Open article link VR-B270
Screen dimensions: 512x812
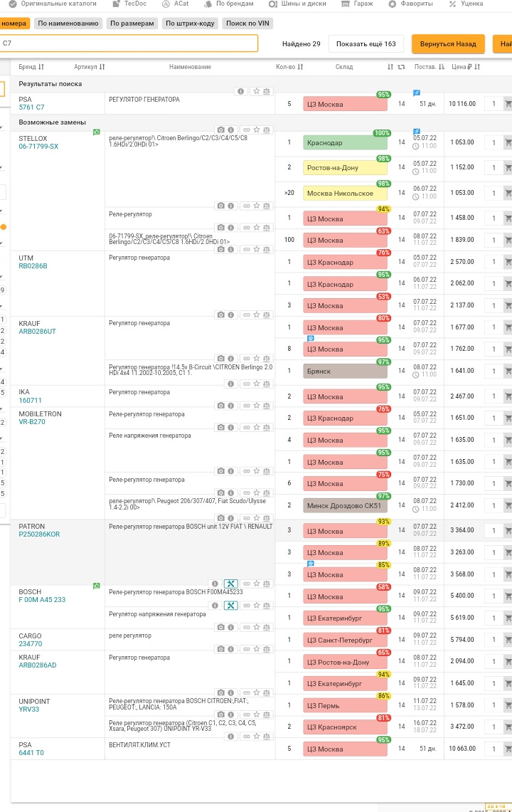tap(32, 421)
